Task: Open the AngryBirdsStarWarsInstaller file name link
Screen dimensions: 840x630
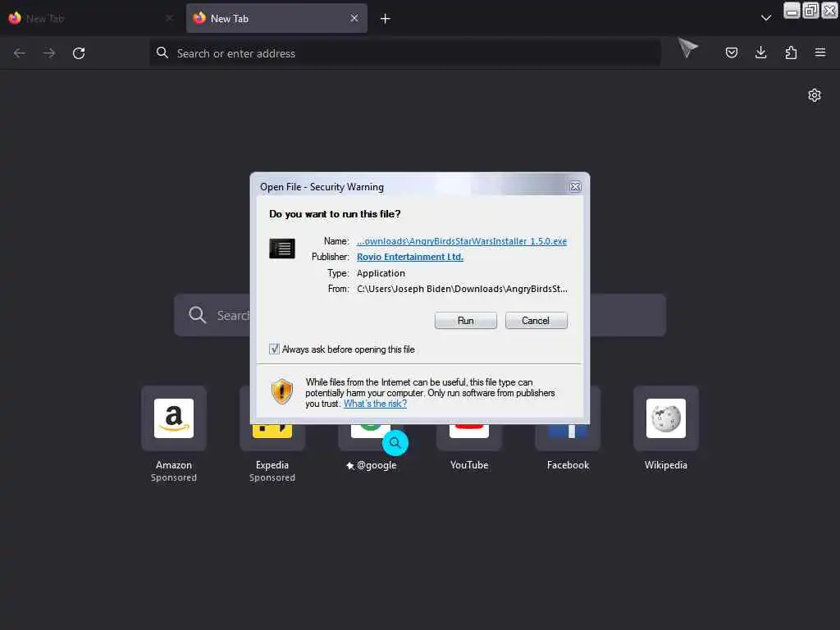Action: coord(462,241)
